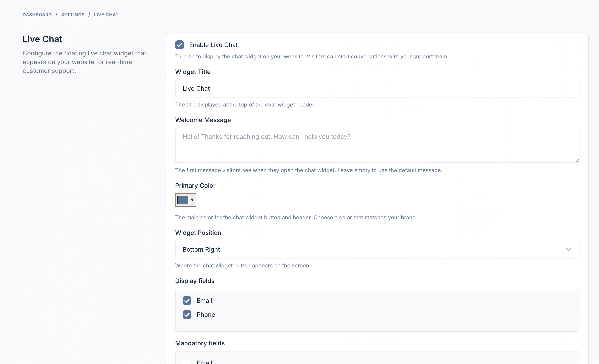Click the Widget Title label
The image size is (599, 364).
pyautogui.click(x=193, y=72)
